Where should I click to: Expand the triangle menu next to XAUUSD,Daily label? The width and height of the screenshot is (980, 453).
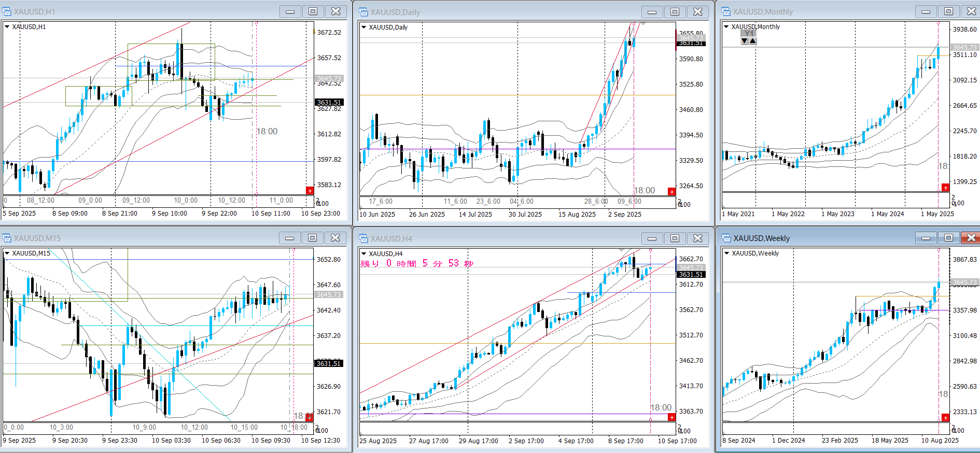[x=364, y=27]
